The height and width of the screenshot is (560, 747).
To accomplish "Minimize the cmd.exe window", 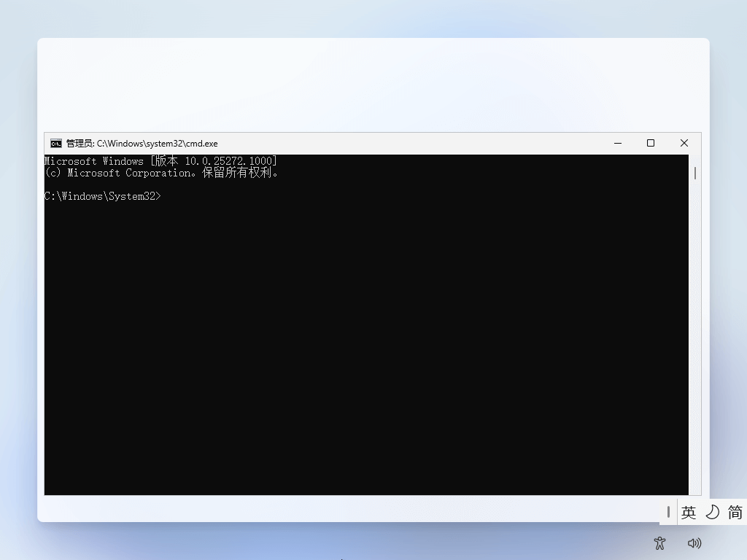I will (x=618, y=144).
